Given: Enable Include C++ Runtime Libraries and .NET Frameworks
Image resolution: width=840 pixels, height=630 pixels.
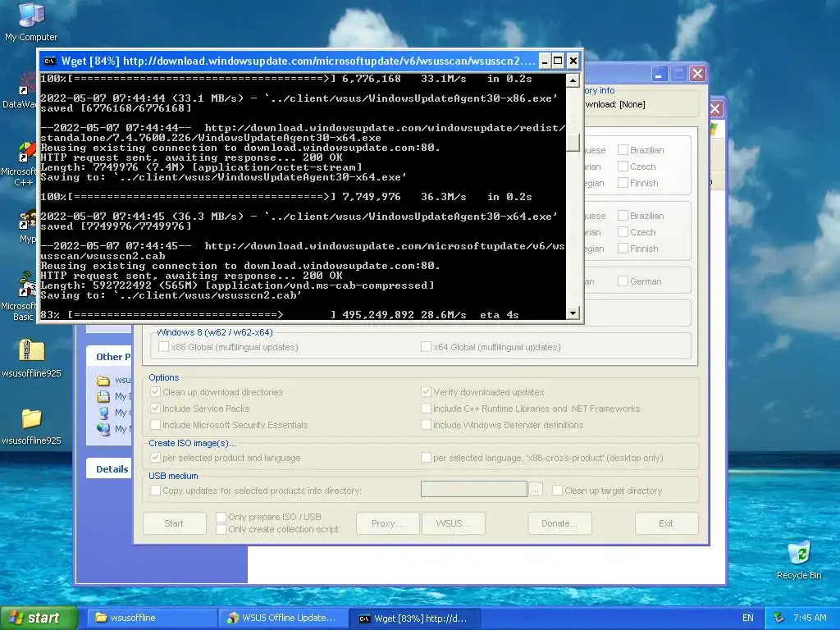Looking at the screenshot, I should point(426,409).
